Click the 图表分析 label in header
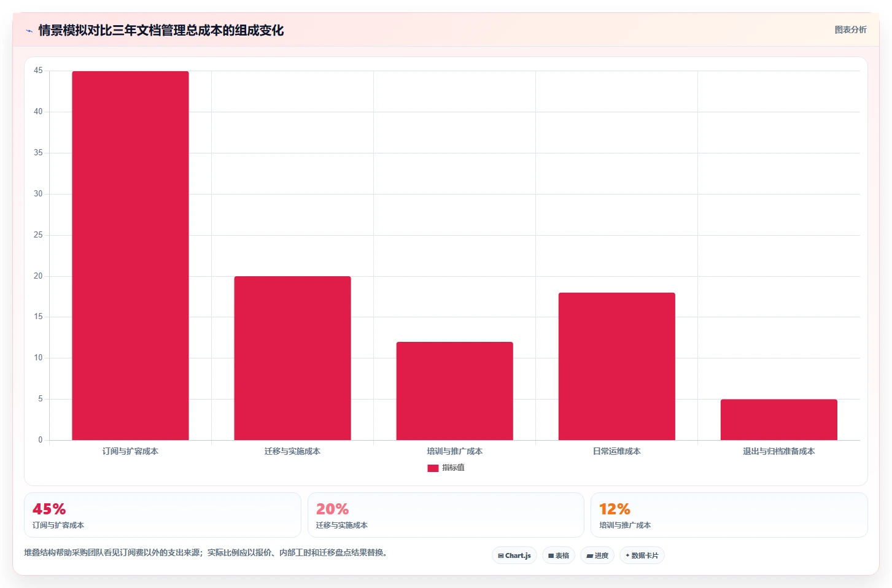 coord(850,29)
